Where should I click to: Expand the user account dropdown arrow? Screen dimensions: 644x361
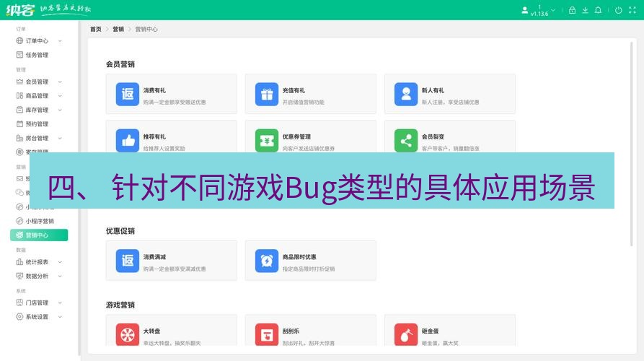553,10
